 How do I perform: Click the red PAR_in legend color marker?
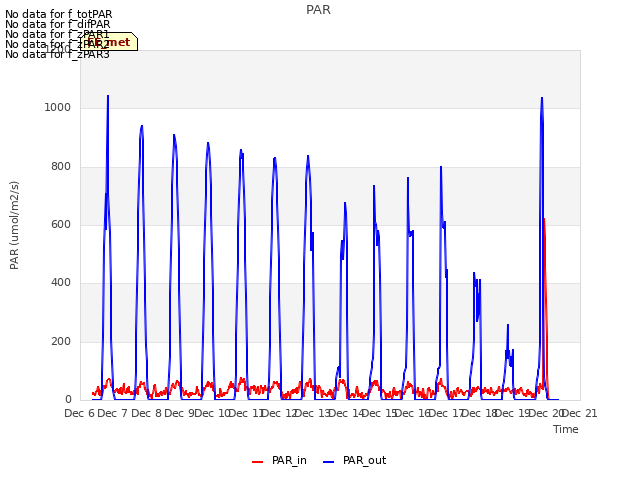[x=258, y=462]
